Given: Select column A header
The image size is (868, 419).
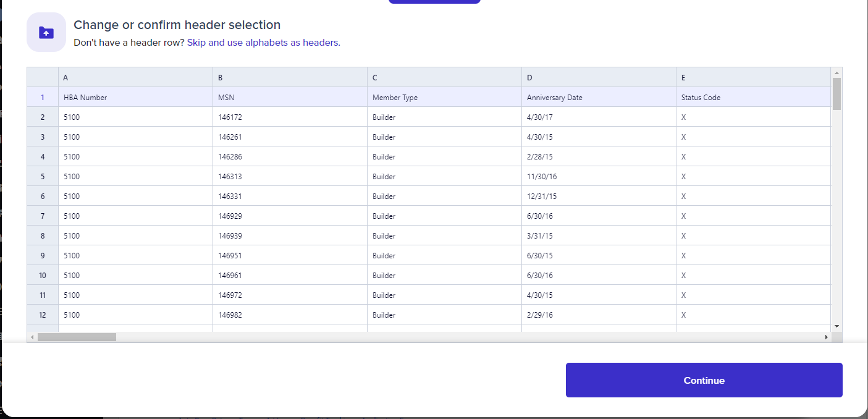Looking at the screenshot, I should (x=135, y=77).
